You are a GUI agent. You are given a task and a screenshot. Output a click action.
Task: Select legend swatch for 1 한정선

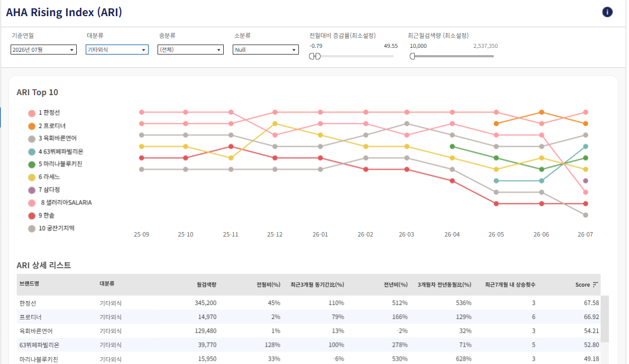pyautogui.click(x=32, y=113)
